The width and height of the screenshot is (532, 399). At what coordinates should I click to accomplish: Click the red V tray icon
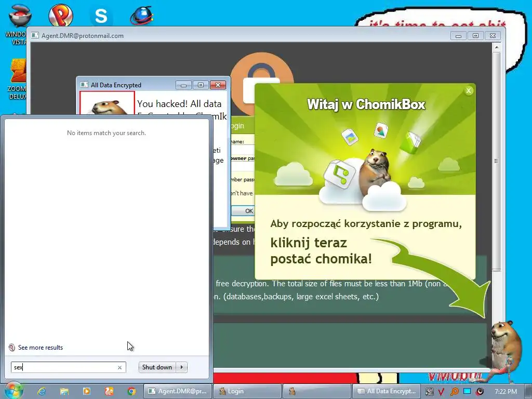click(x=441, y=392)
